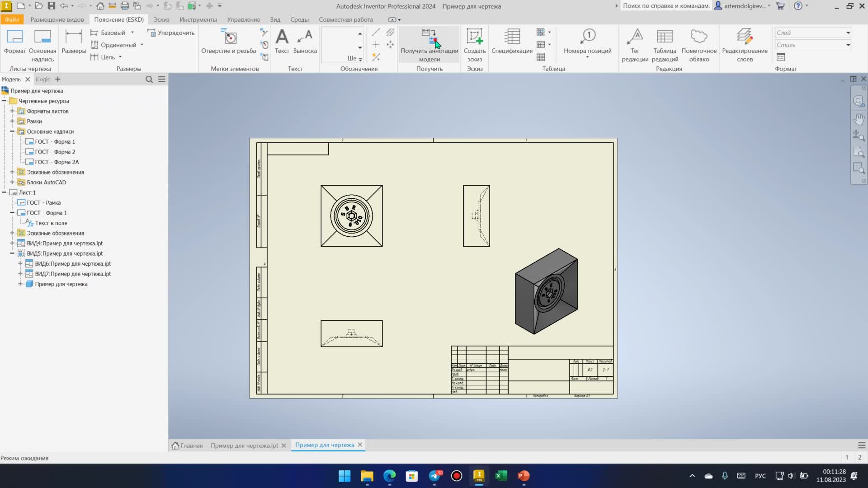The width and height of the screenshot is (868, 488).
Task: Open File Explorer from the taskbar
Action: tap(367, 476)
